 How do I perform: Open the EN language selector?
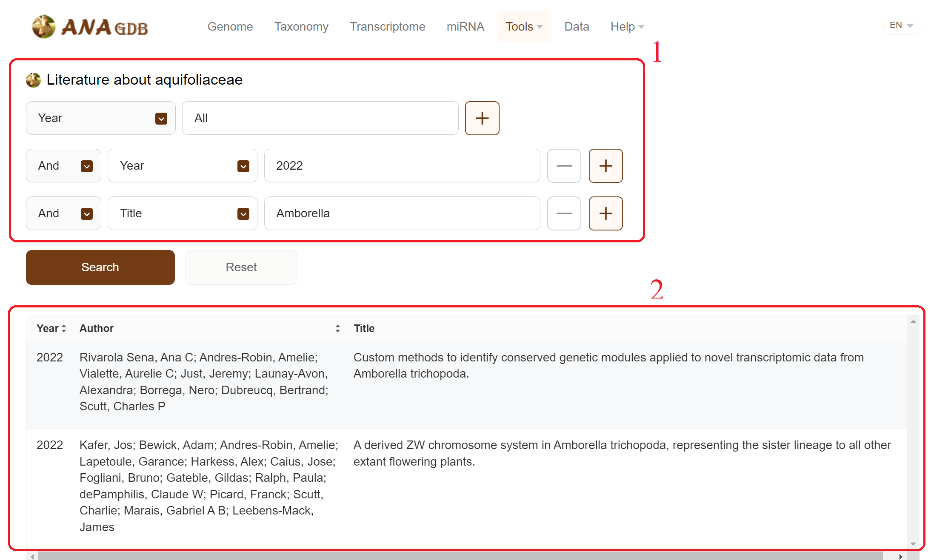coord(901,26)
